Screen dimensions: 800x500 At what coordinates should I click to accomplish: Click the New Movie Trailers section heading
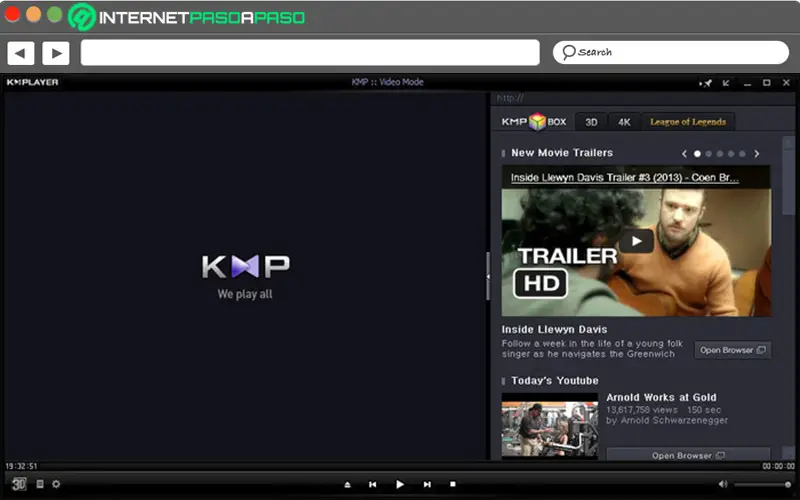pos(562,153)
